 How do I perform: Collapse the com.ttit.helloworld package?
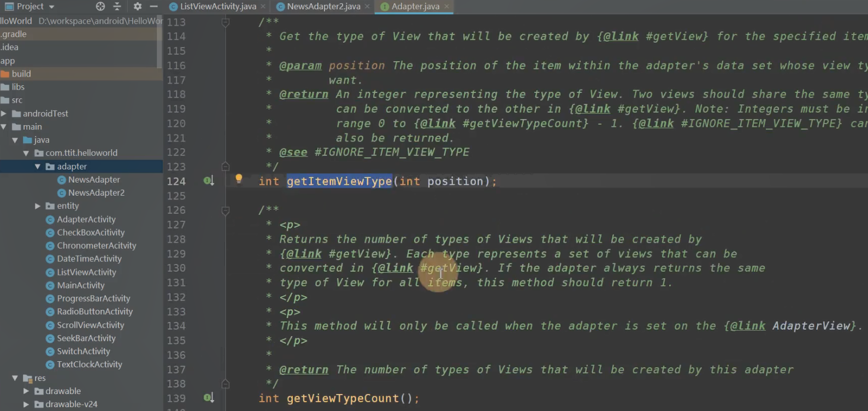pos(26,153)
